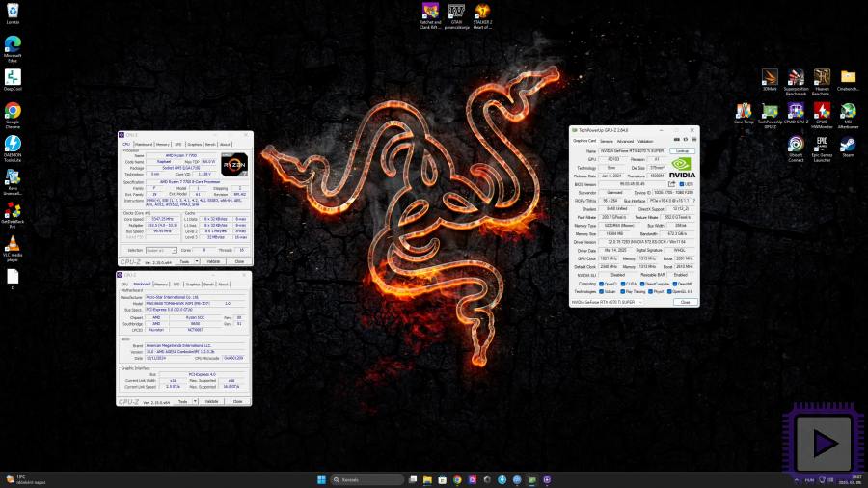Launch Ubisoft Connect desktop shortcut
This screenshot has height=488, width=868.
(796, 149)
